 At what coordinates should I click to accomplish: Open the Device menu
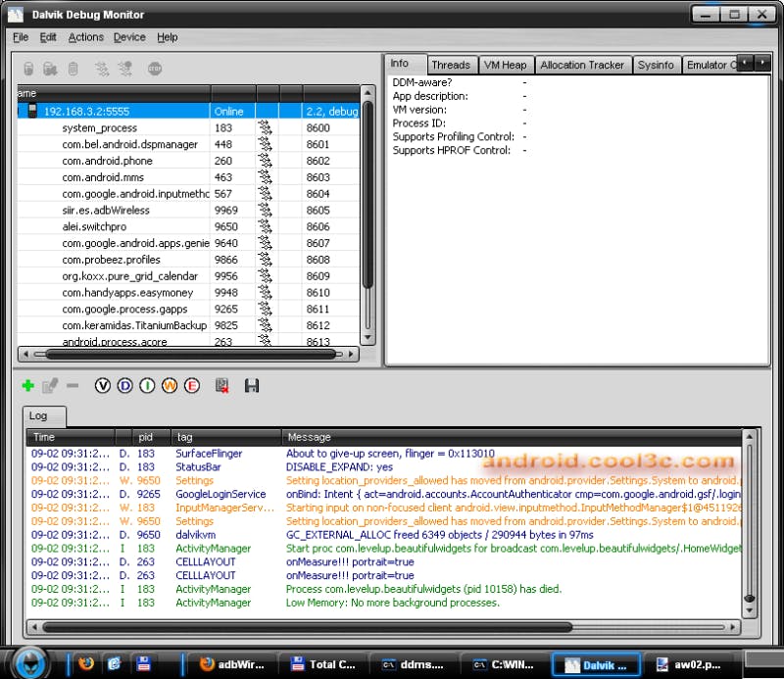click(x=129, y=37)
